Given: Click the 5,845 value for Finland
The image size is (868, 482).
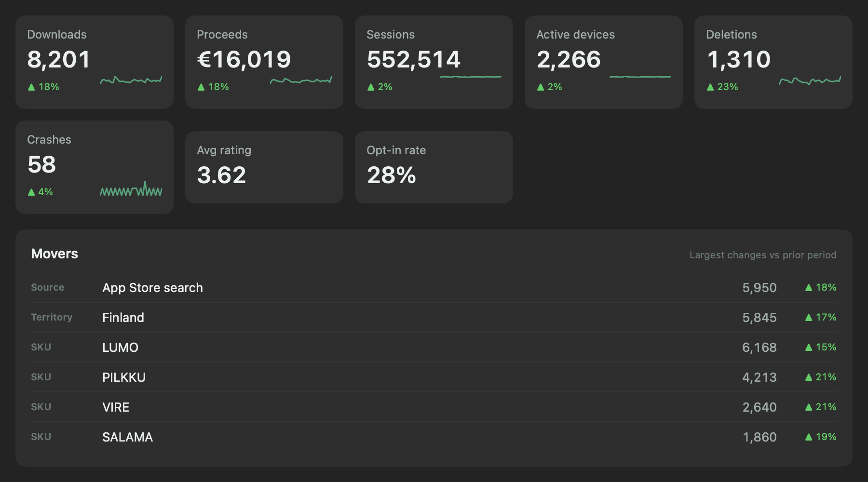Looking at the screenshot, I should pos(759,318).
